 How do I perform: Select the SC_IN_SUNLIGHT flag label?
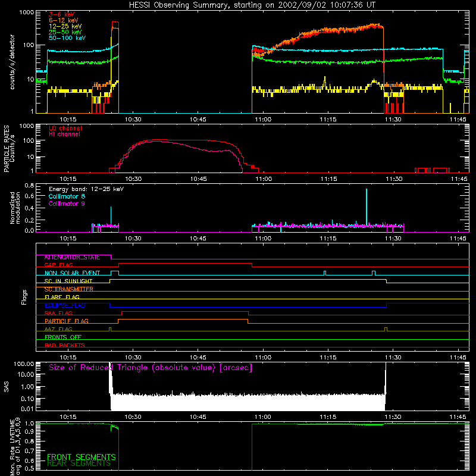point(68,281)
